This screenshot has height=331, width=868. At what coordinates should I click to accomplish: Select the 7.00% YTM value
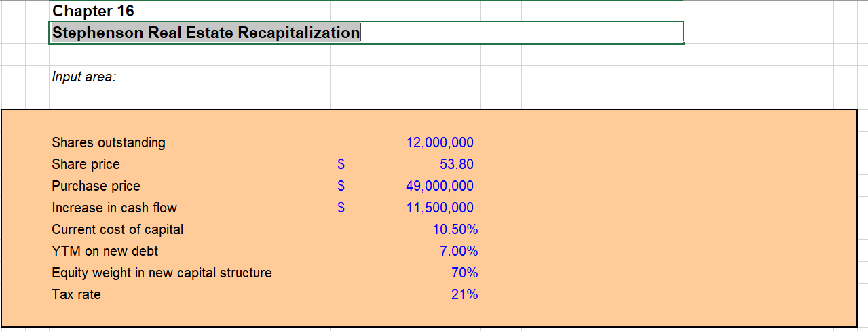pos(459,251)
